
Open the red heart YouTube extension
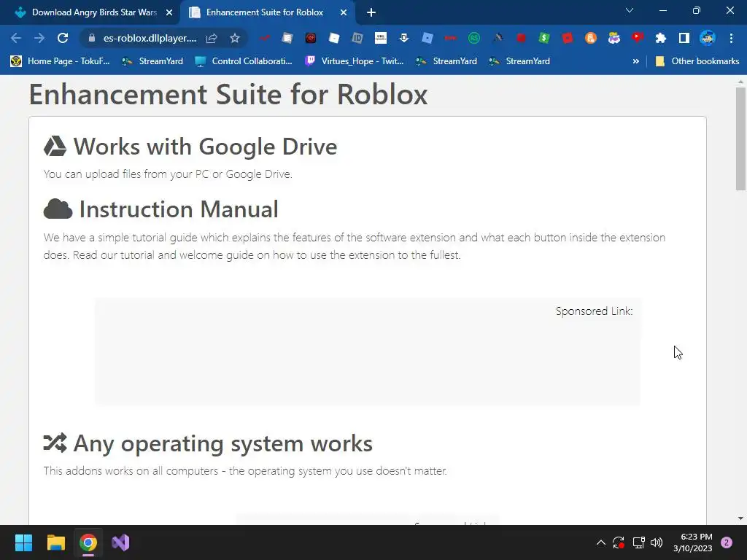638,38
